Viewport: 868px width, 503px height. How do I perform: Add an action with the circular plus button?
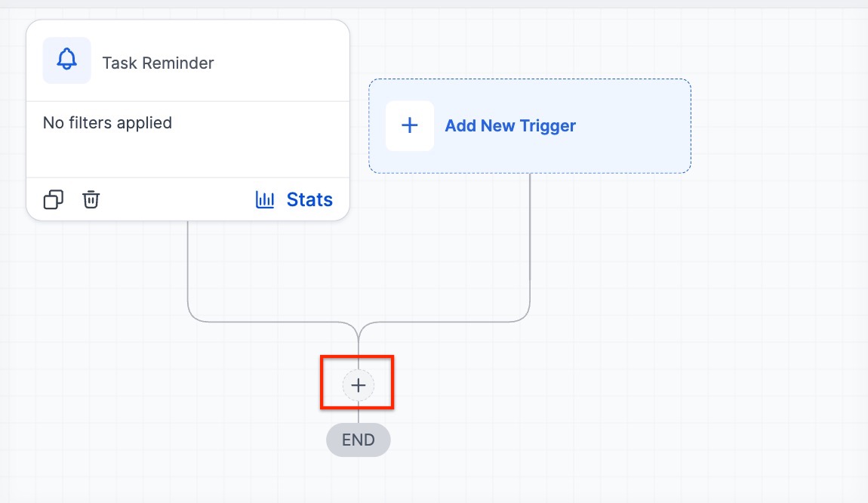click(x=359, y=385)
